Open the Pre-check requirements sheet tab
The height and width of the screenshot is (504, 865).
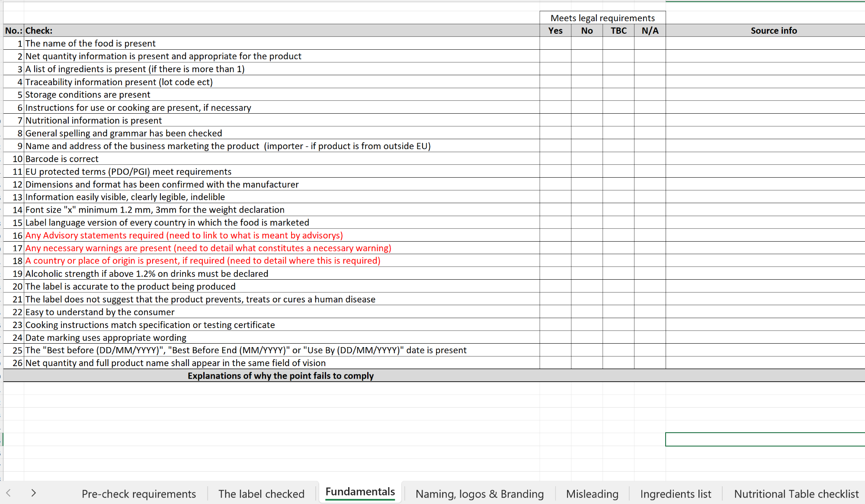point(138,494)
